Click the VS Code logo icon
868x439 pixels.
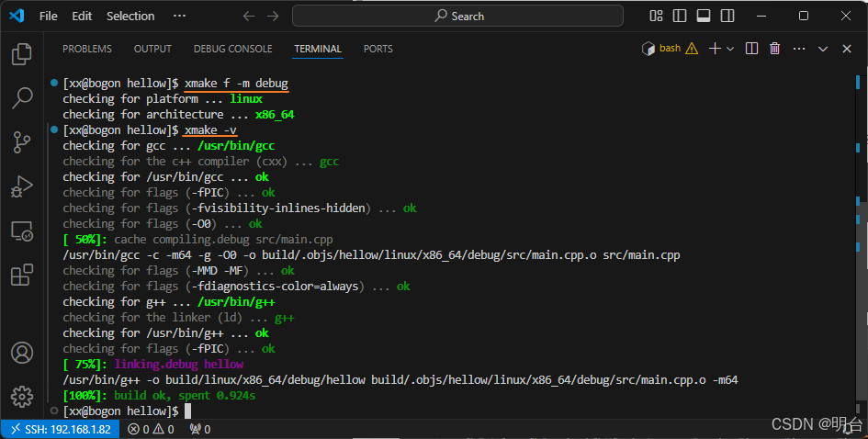coord(17,16)
